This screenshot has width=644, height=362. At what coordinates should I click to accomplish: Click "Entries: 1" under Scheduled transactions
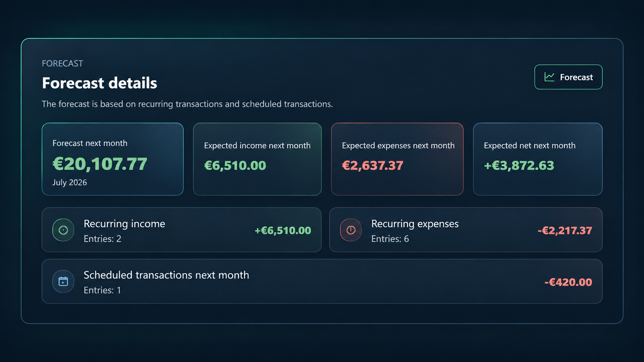click(x=102, y=290)
